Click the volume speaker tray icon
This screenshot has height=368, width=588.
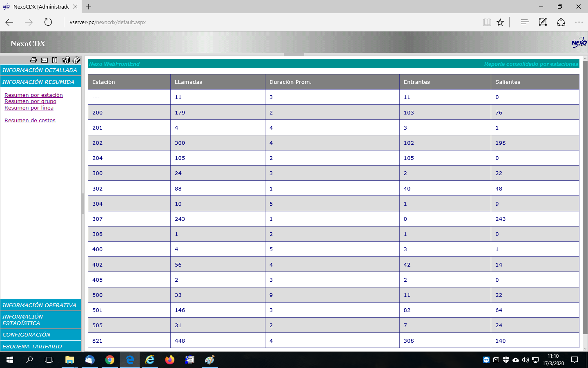[526, 360]
